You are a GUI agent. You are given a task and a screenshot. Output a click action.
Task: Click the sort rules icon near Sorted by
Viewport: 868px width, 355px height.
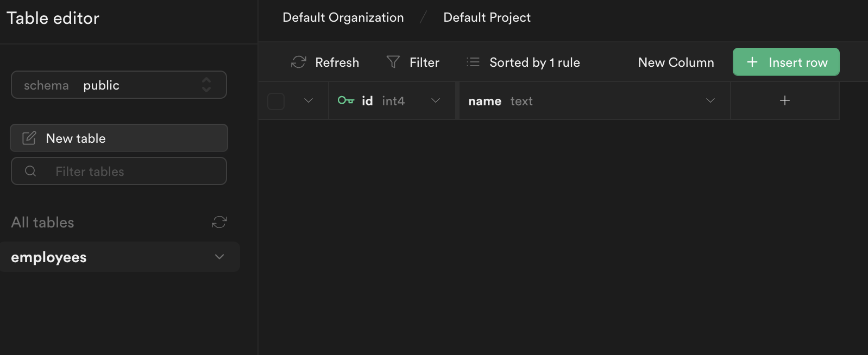pos(472,62)
